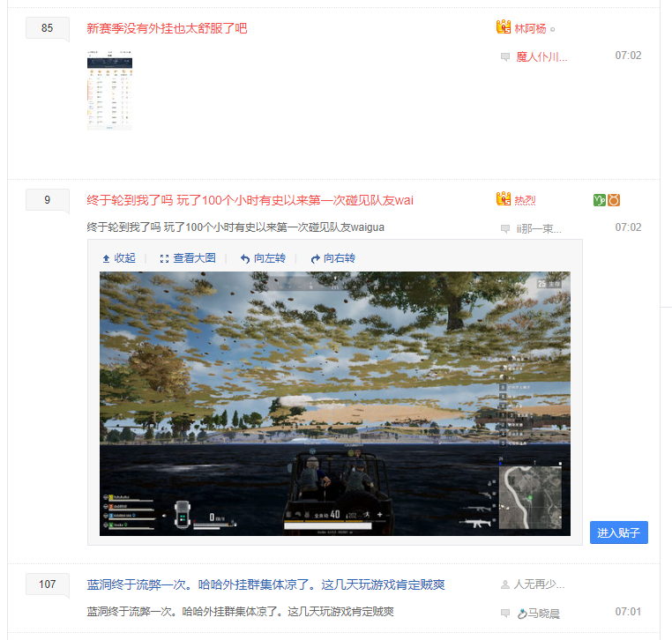Click user silhouette icon beside 人无再少
The image size is (672, 640).
click(505, 584)
